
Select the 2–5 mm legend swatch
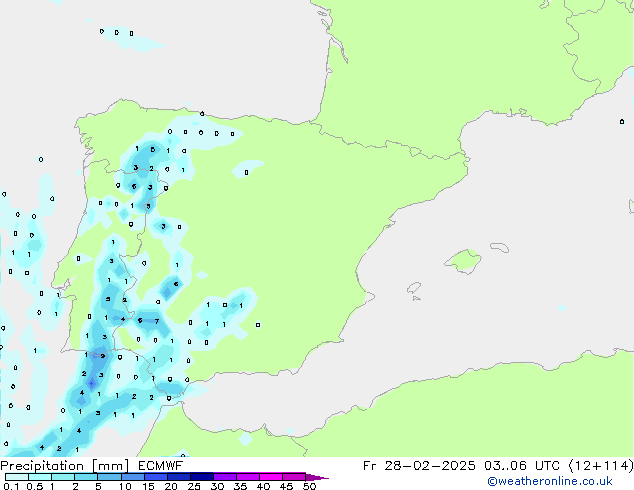coord(86,477)
